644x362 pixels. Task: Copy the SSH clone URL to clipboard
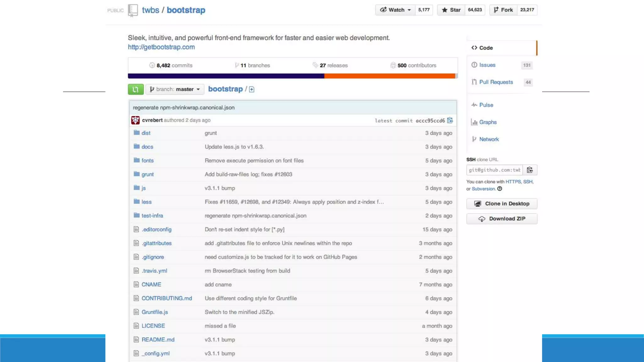(x=530, y=170)
